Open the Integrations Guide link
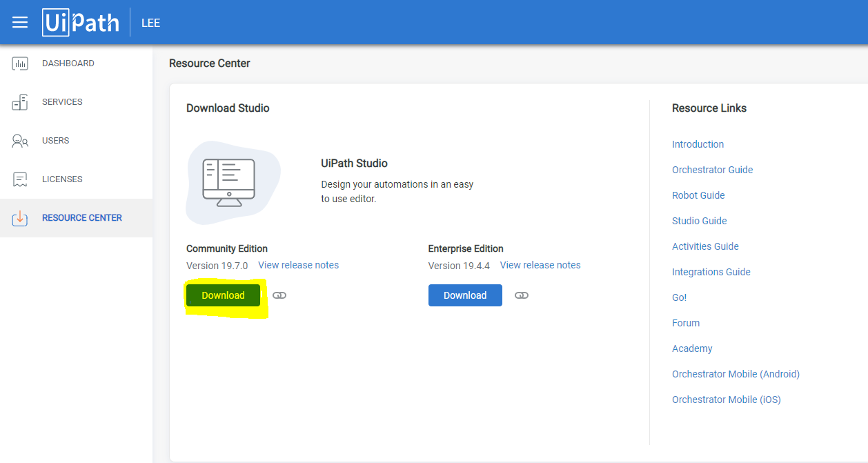This screenshot has width=868, height=463. pos(711,272)
